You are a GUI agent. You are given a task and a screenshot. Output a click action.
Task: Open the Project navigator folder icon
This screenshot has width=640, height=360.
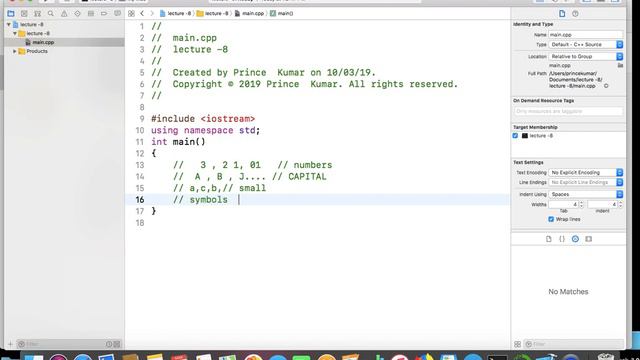click(11, 13)
